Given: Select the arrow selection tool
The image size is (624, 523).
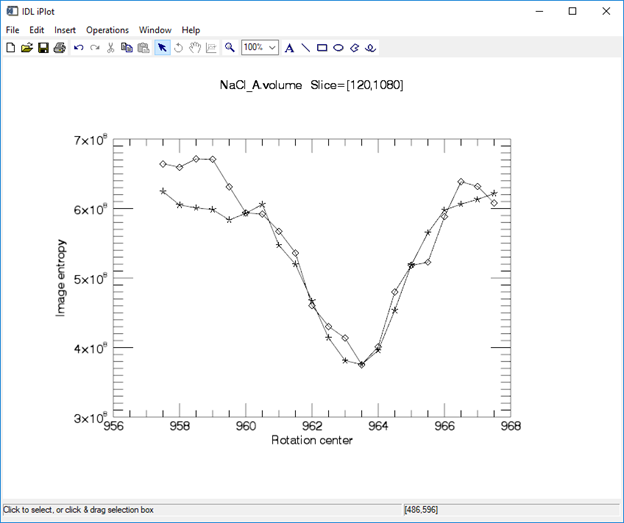Looking at the screenshot, I should pyautogui.click(x=162, y=48).
